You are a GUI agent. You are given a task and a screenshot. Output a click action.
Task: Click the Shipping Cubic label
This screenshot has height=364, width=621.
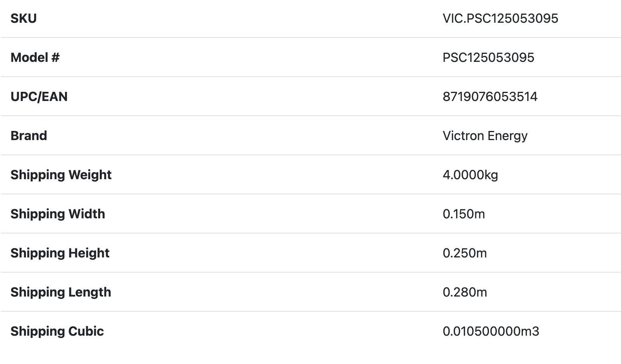pos(57,331)
